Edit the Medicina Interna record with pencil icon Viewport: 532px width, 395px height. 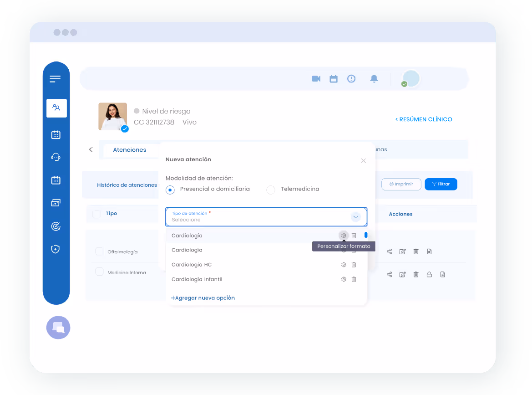[402, 274]
